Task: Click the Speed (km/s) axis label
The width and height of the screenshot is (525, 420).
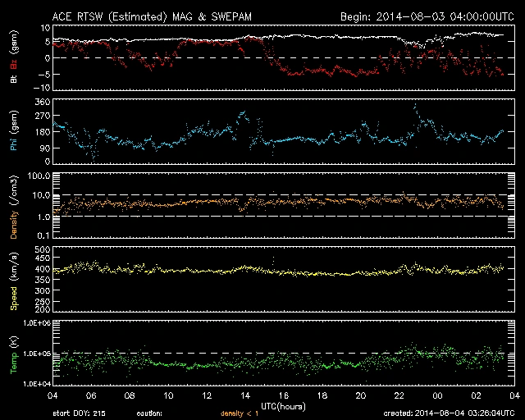Action: click(16, 280)
